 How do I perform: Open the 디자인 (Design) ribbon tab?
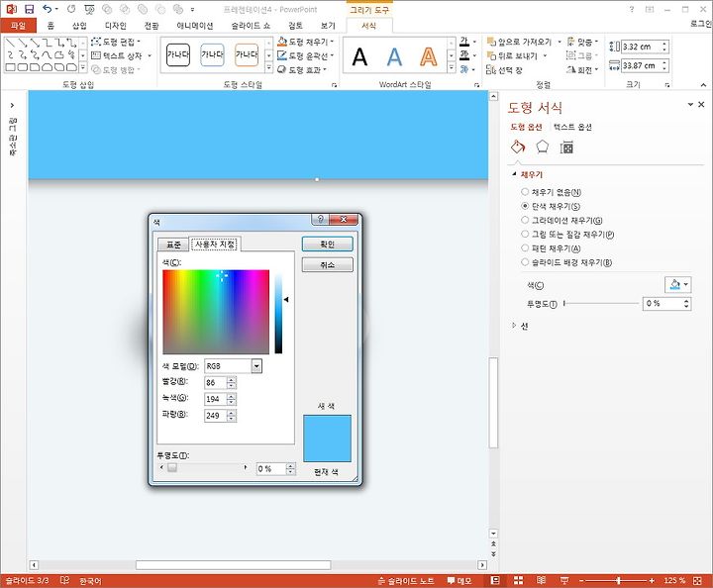point(115,26)
